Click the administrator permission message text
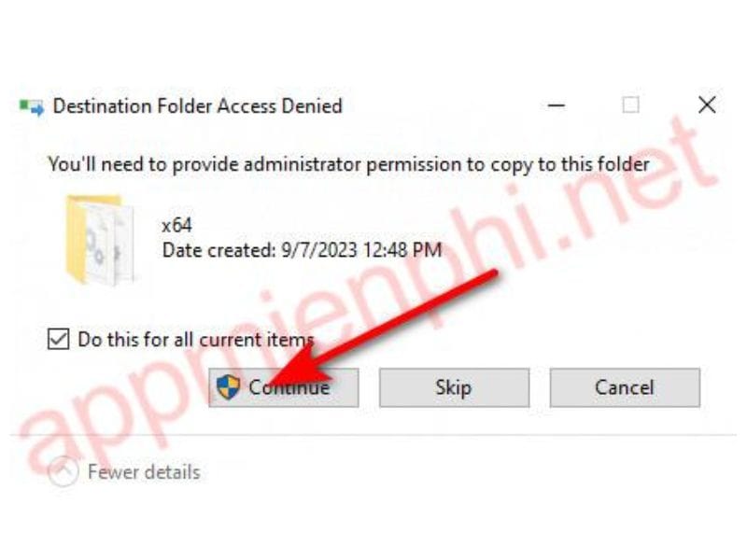Image resolution: width=747 pixels, height=560 pixels. 348,164
